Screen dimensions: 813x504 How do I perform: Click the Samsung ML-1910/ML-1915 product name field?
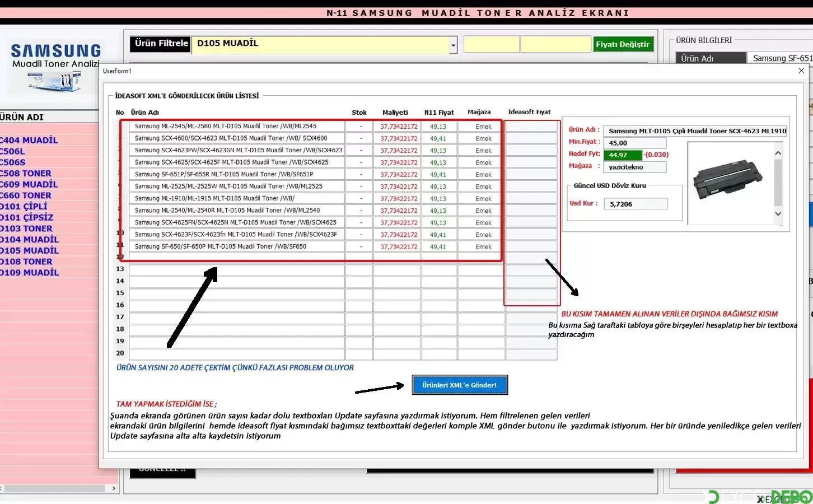(237, 198)
